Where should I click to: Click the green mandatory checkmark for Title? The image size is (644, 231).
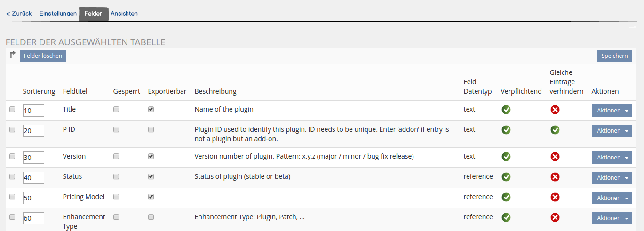pos(506,110)
